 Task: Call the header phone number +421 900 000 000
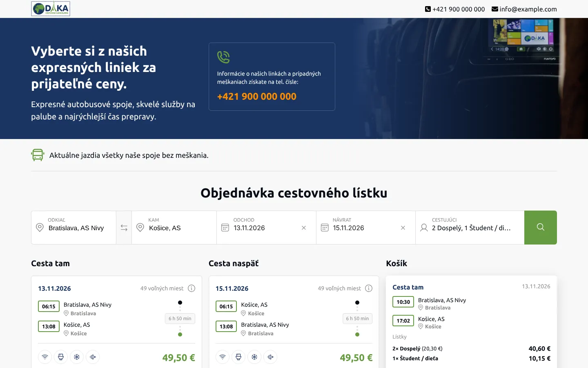tap(455, 9)
